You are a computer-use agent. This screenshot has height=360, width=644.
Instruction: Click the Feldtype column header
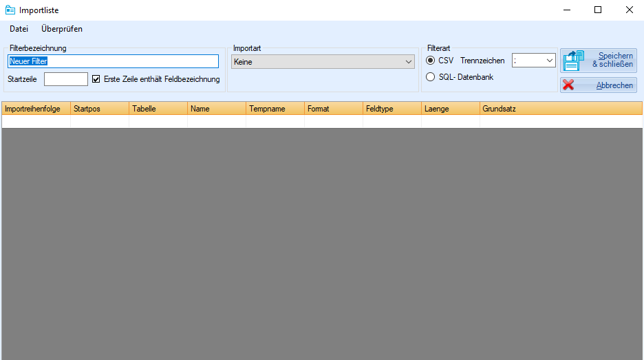point(392,109)
